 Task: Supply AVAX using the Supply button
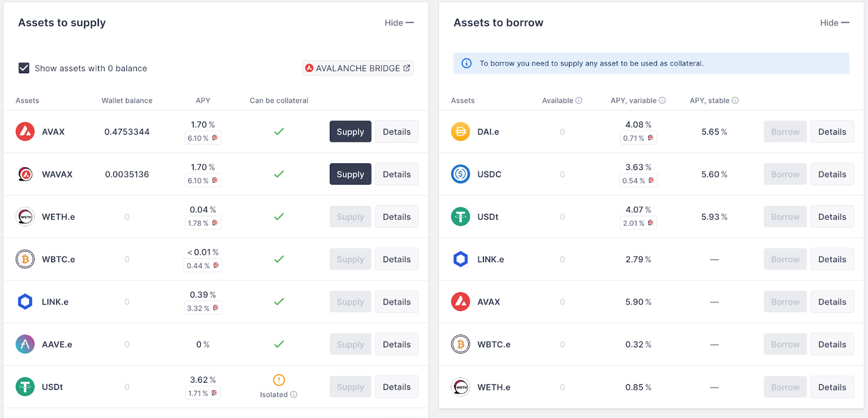click(350, 132)
